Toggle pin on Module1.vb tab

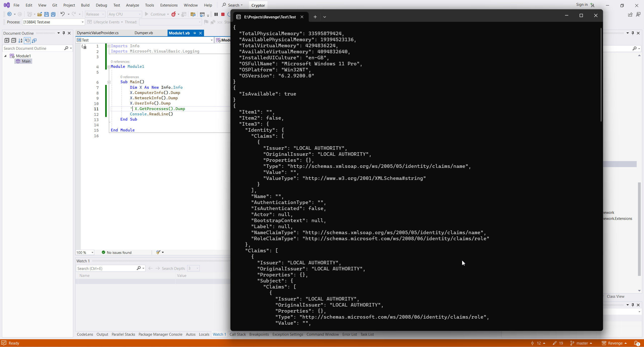point(194,33)
